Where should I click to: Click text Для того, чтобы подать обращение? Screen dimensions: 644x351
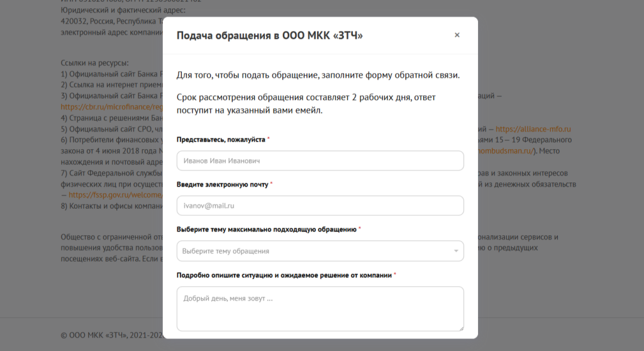[x=247, y=75]
